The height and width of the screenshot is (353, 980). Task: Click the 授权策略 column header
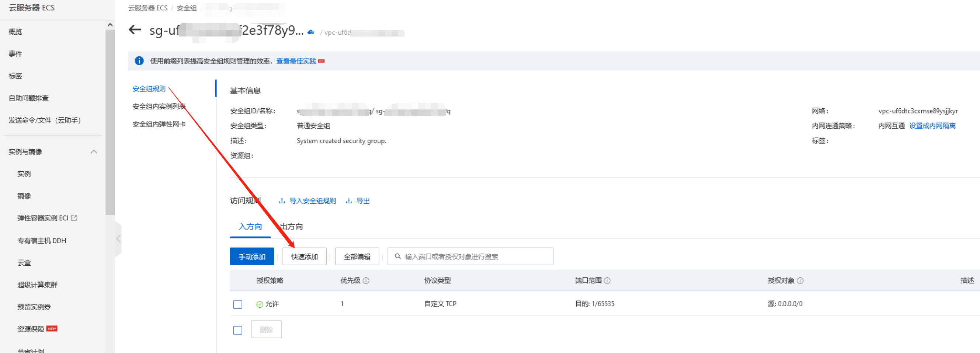[x=270, y=281]
